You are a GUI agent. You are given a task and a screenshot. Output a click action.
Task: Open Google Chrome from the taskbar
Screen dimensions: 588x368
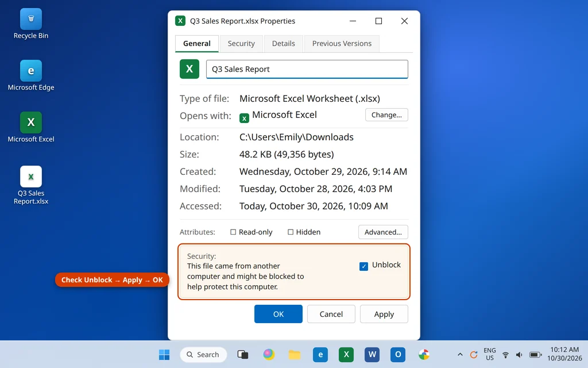click(424, 354)
